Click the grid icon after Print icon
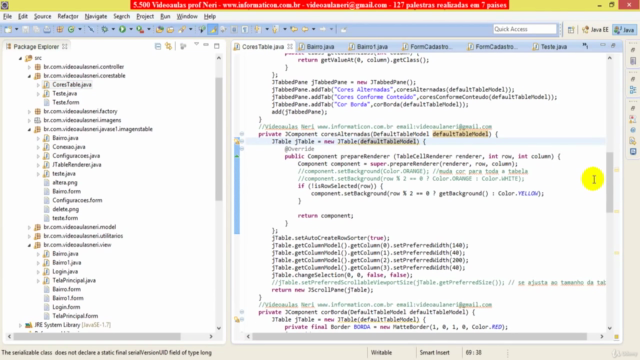 pos(60,29)
